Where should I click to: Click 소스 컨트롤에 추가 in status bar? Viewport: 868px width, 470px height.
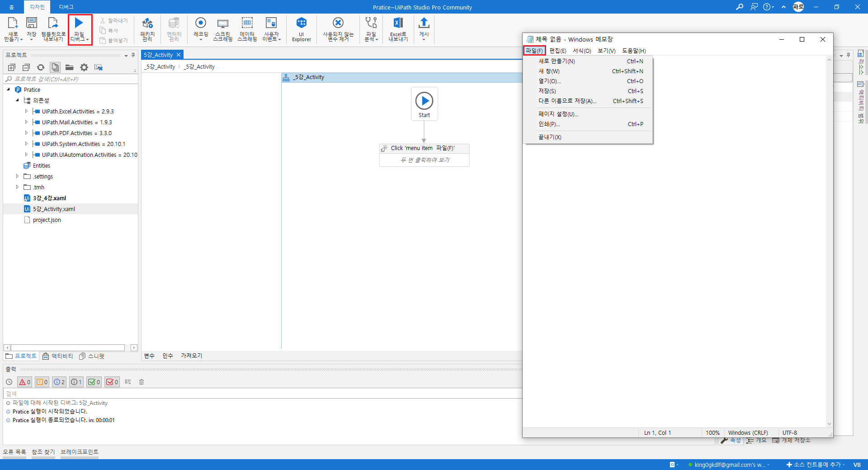click(x=815, y=465)
